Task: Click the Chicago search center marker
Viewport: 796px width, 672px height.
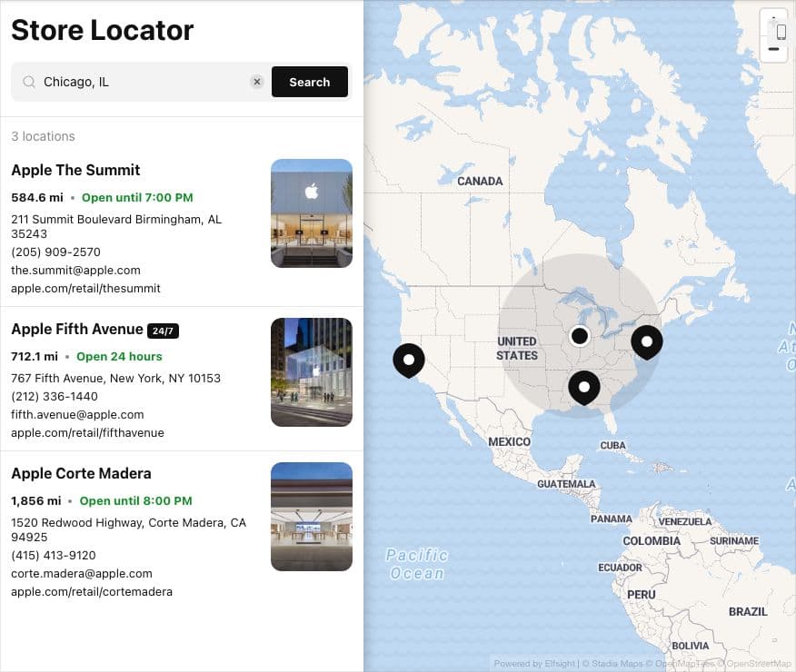Action: (x=579, y=336)
